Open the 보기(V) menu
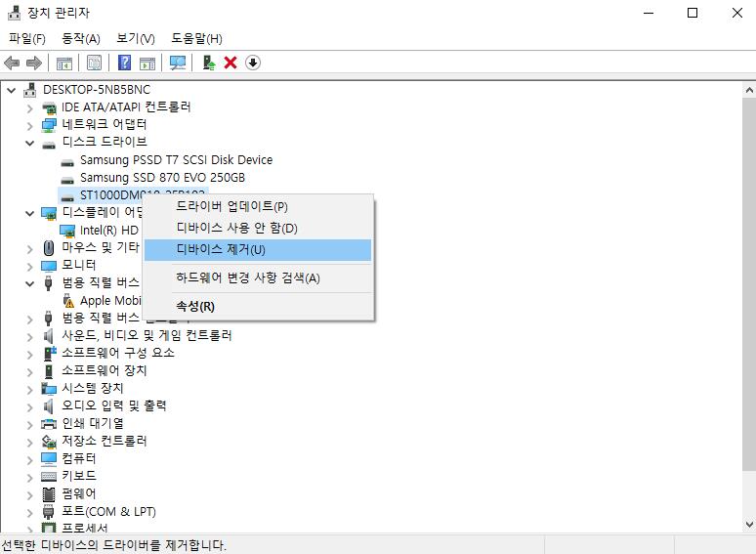The width and height of the screenshot is (756, 554). pyautogui.click(x=136, y=38)
